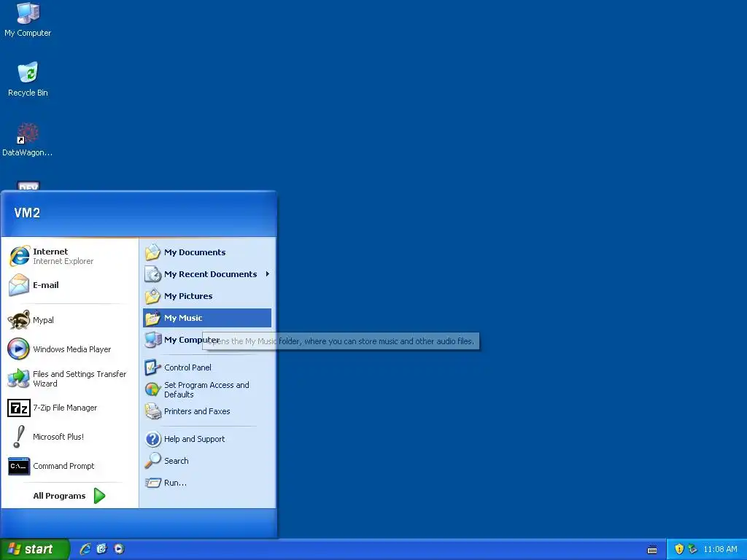Click the Files and Settings Transfer Wizard icon
Viewport: 747px width, 560px height.
19,378
